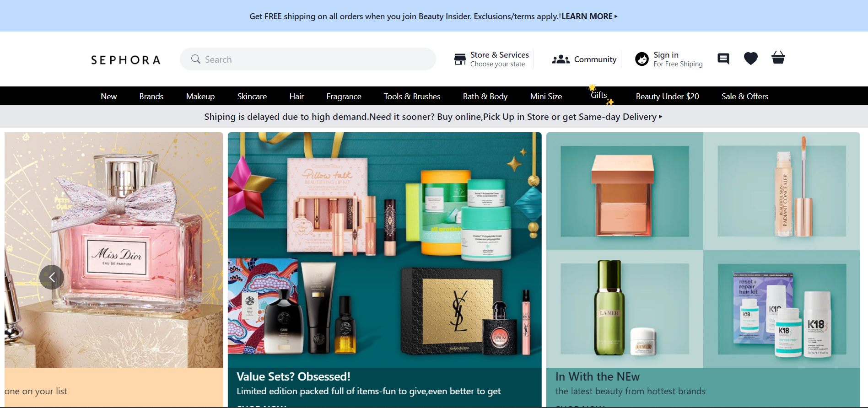Click the Store & Services storefront icon
Viewport: 868px width, 408px height.
click(460, 59)
